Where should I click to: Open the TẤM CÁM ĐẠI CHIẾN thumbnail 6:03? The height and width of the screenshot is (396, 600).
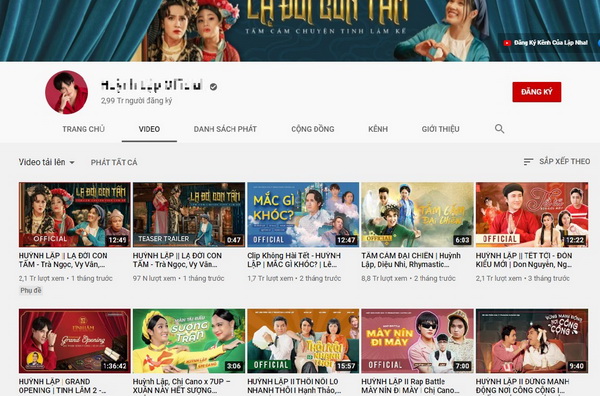(x=417, y=214)
